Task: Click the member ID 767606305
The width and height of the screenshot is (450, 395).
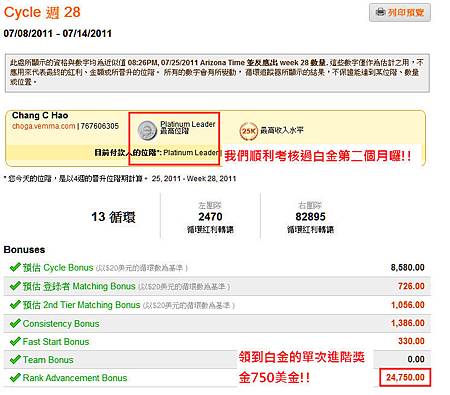Action: pos(100,126)
